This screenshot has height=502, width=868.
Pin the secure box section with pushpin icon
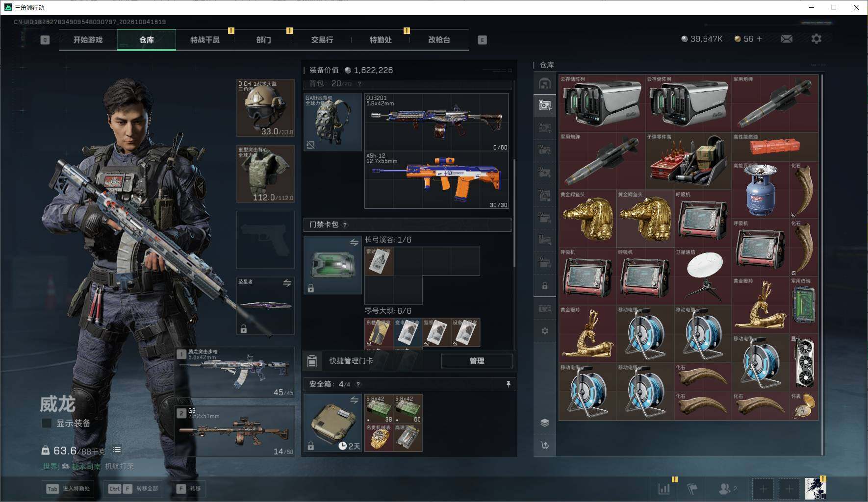[508, 384]
